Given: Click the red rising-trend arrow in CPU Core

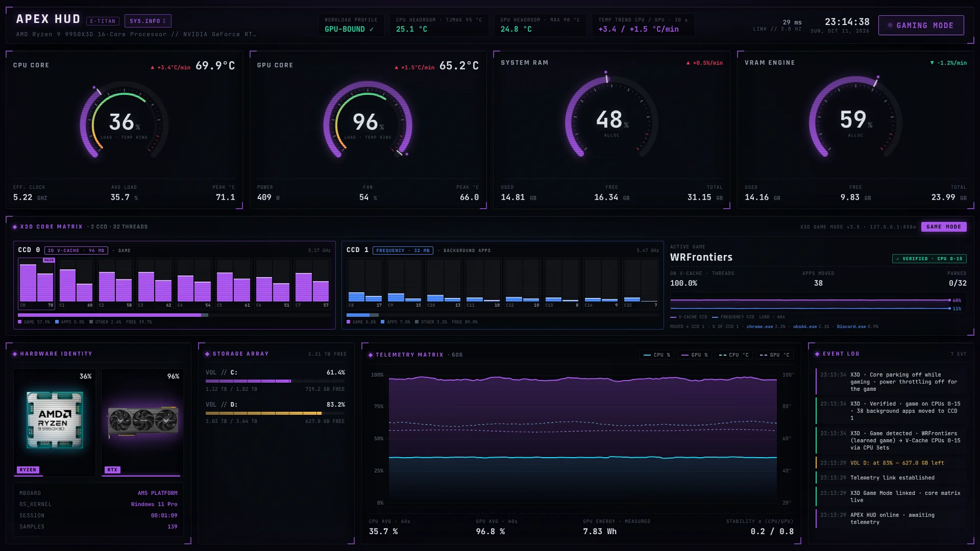Looking at the screenshot, I should (152, 67).
